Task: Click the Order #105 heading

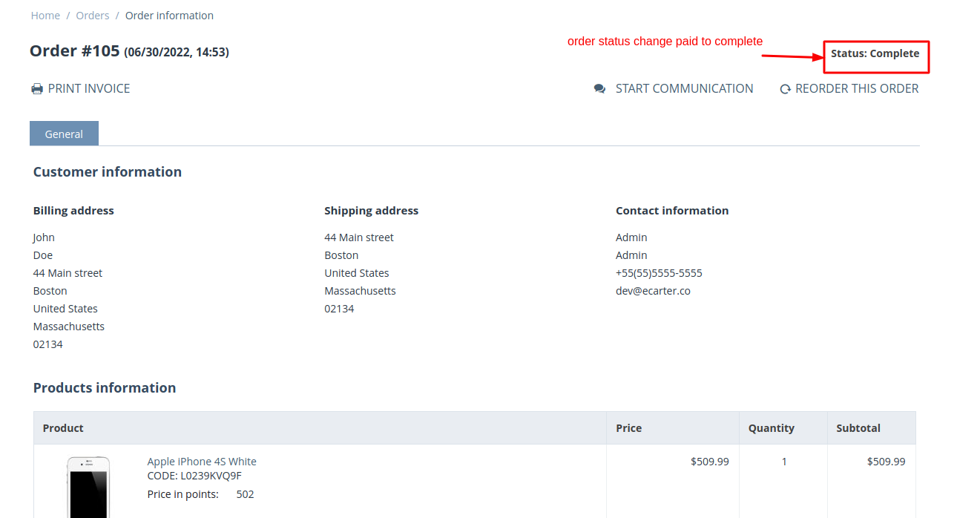Action: point(74,51)
